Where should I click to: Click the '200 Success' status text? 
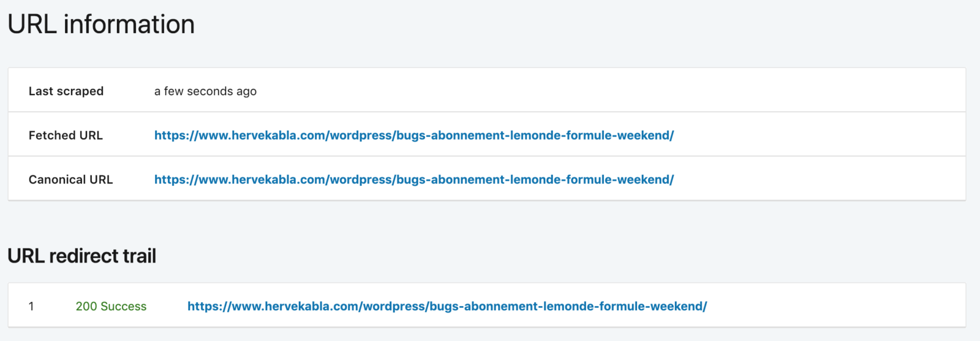(x=111, y=306)
